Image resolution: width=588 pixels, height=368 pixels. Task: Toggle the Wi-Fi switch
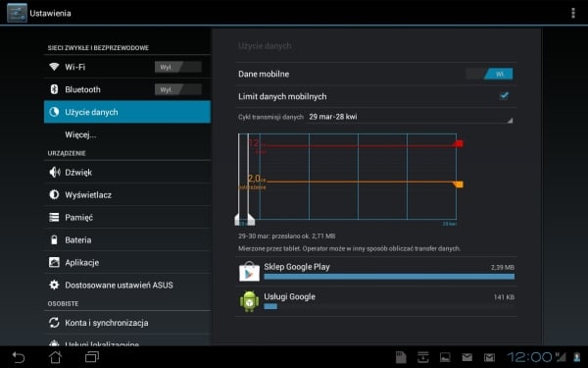pyautogui.click(x=178, y=67)
